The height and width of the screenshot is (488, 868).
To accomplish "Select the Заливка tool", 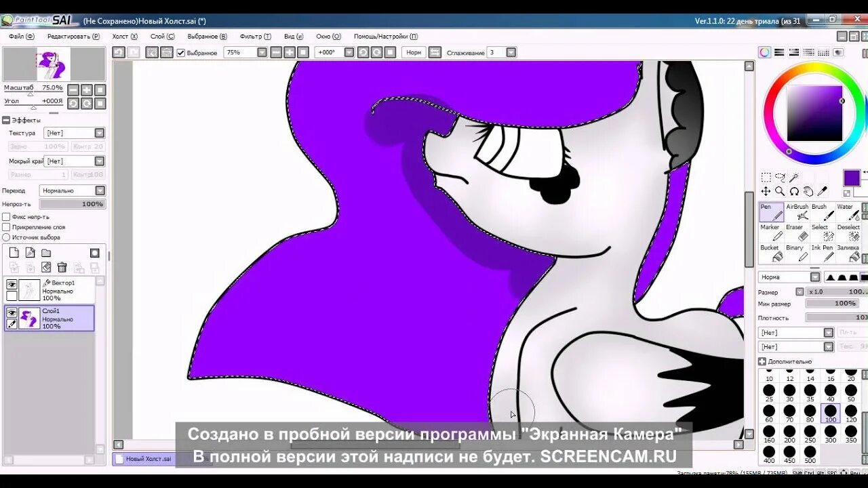I will (x=848, y=253).
